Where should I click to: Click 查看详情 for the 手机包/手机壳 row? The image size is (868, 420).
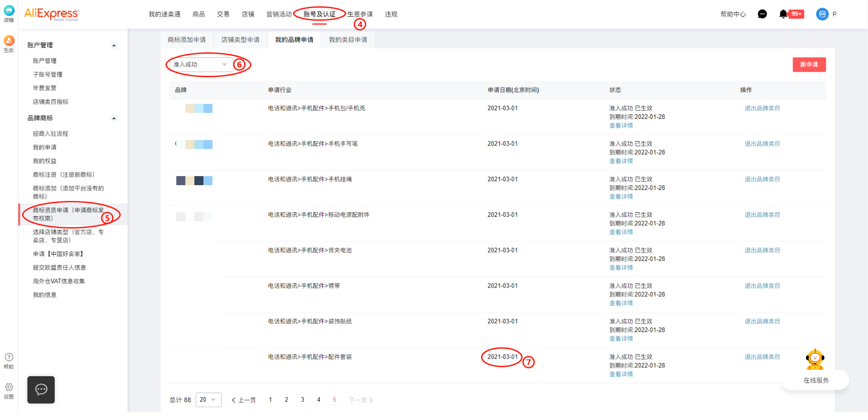click(621, 126)
